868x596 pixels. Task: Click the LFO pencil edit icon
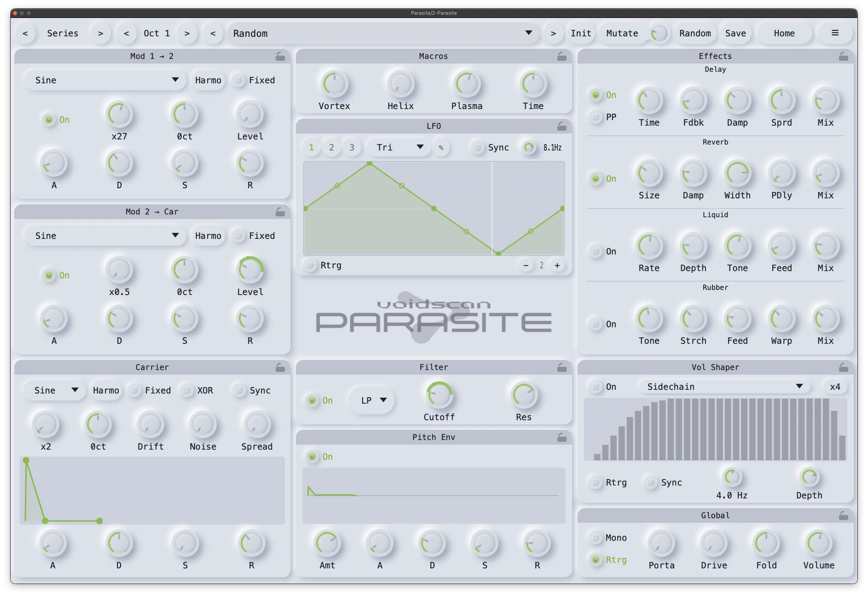click(x=441, y=148)
